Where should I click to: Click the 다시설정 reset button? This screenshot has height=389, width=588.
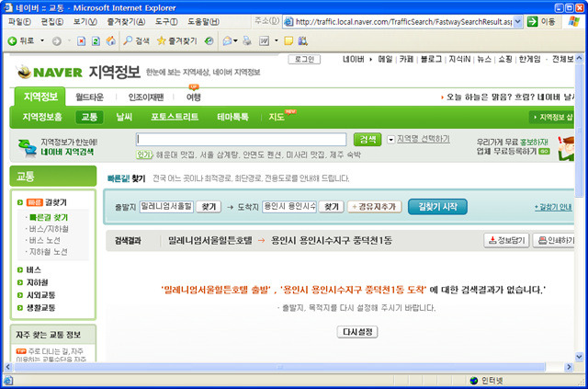coord(357,332)
